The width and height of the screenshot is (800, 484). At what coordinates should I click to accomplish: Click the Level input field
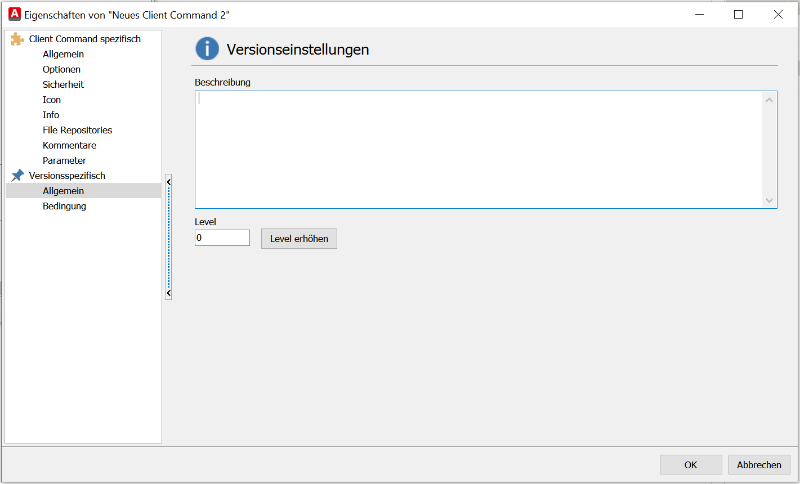(222, 238)
